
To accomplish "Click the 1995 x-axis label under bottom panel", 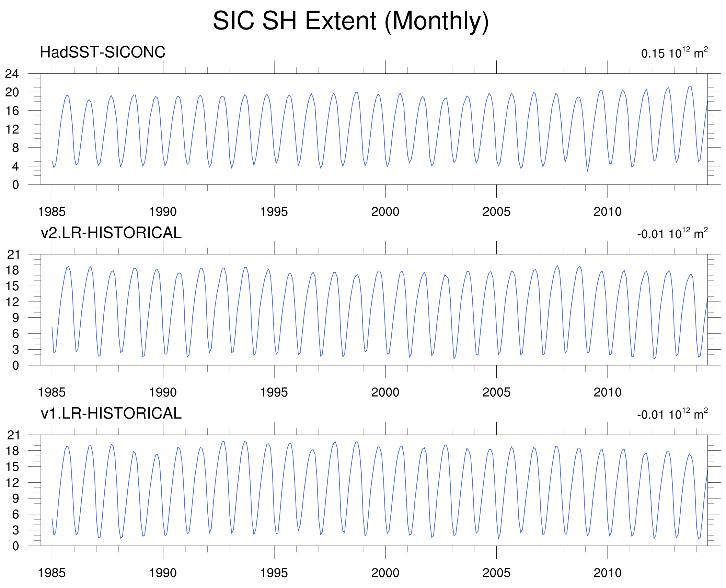I will click(274, 573).
